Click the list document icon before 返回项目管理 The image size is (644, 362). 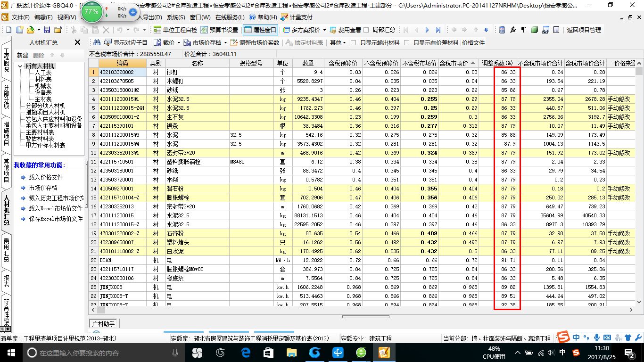[556, 30]
